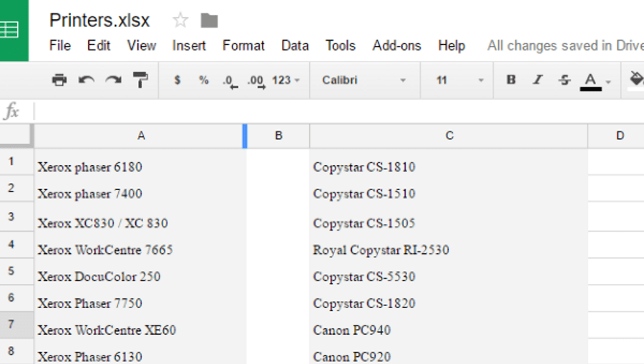Viewport: 644px width, 364px height.
Task: Increase decimal places
Action: pyautogui.click(x=256, y=82)
